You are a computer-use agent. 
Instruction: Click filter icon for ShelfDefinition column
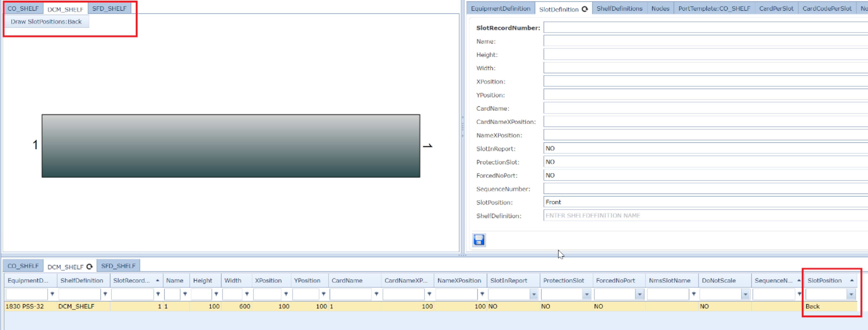[105, 294]
